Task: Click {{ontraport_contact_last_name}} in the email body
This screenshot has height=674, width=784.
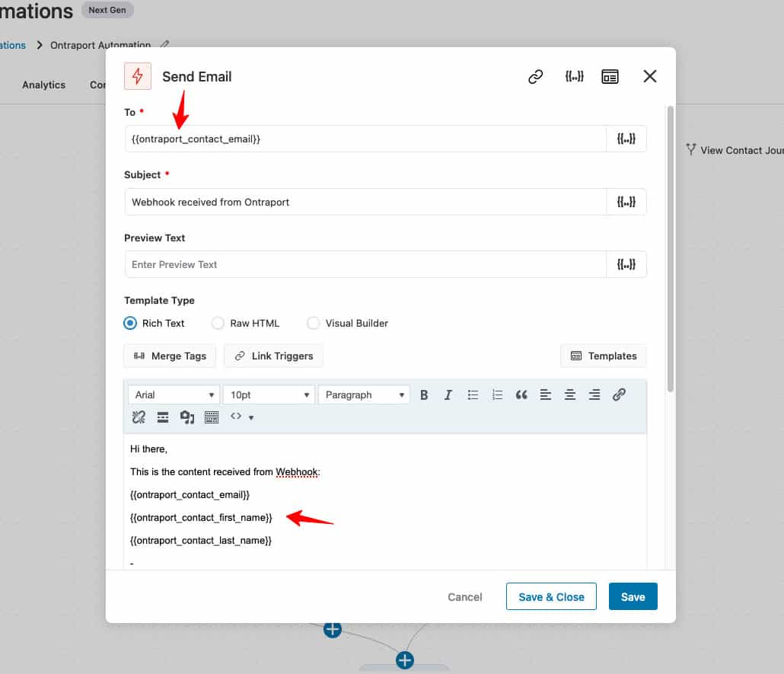Action: (x=200, y=541)
